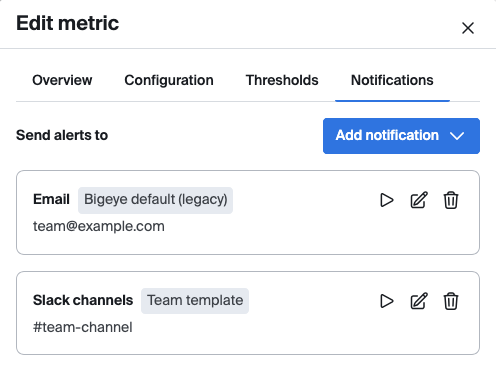Screen dimensions: 496x367
Task: Edit the Email notification
Action: 419,200
